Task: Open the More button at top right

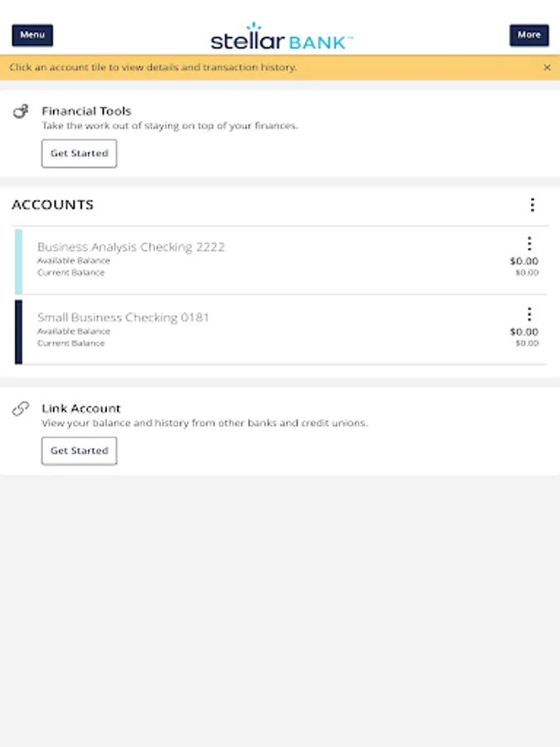Action: point(528,35)
